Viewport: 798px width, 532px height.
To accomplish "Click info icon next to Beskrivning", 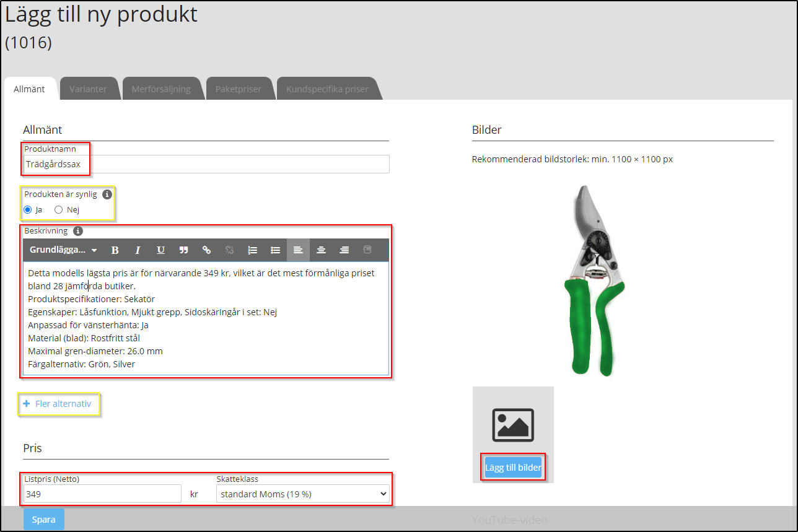I will [78, 231].
